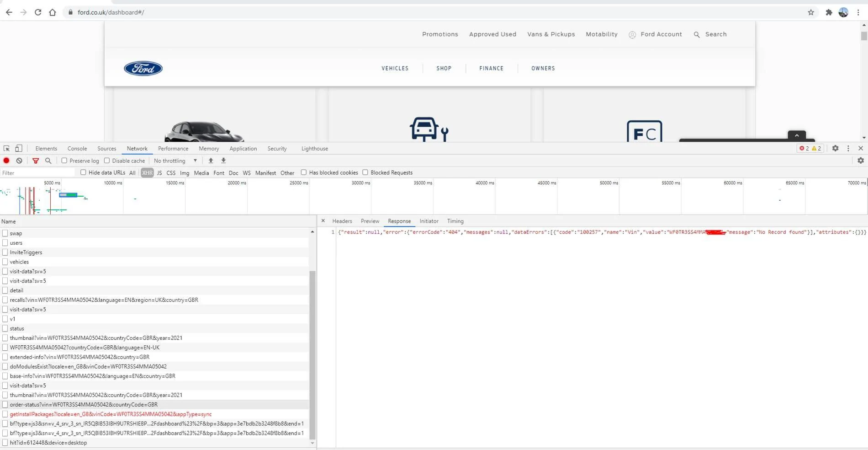
Task: Open the Preview tab of the request
Action: pos(370,221)
